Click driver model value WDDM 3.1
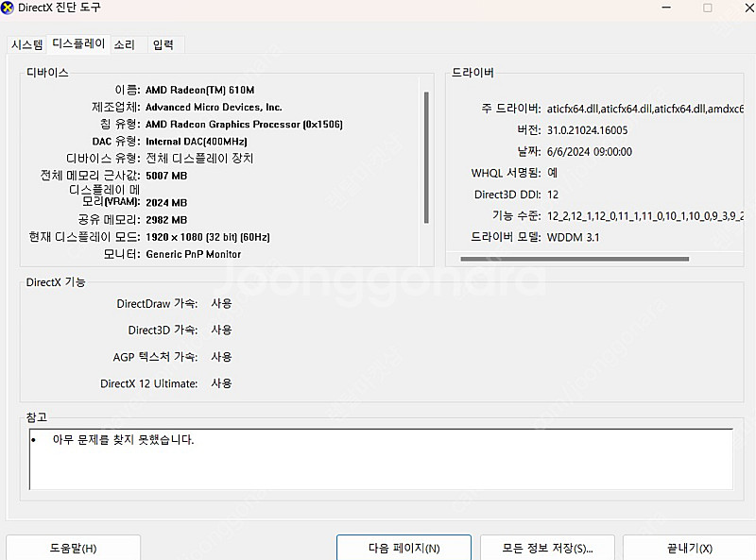 click(573, 237)
